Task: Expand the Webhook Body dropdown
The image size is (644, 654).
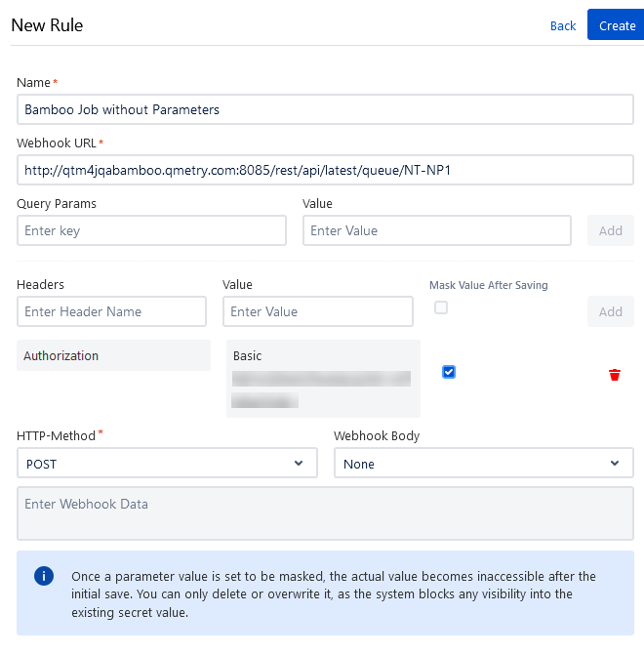Action: click(x=483, y=464)
